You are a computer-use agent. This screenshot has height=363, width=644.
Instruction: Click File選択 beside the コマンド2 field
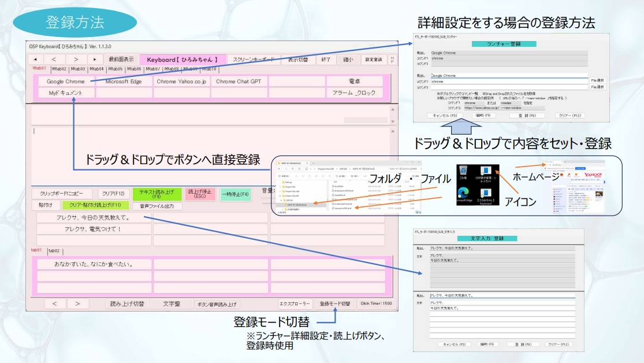pos(597,87)
